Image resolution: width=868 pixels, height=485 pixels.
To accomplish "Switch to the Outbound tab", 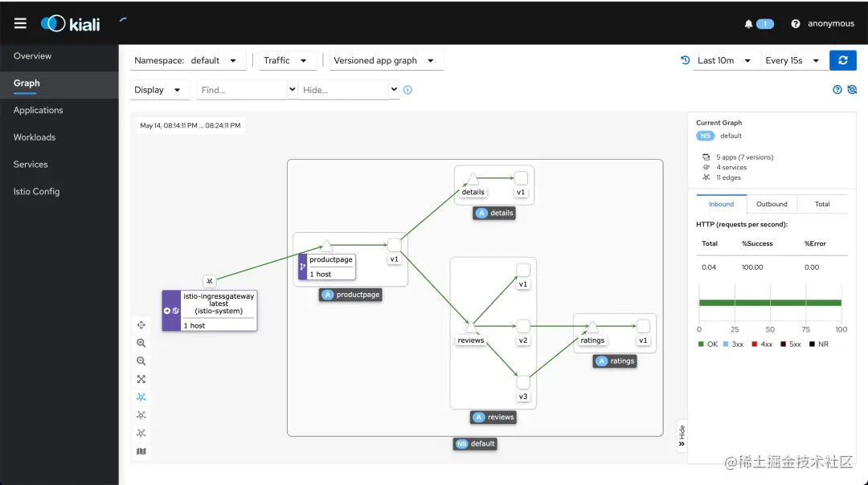I will click(772, 204).
